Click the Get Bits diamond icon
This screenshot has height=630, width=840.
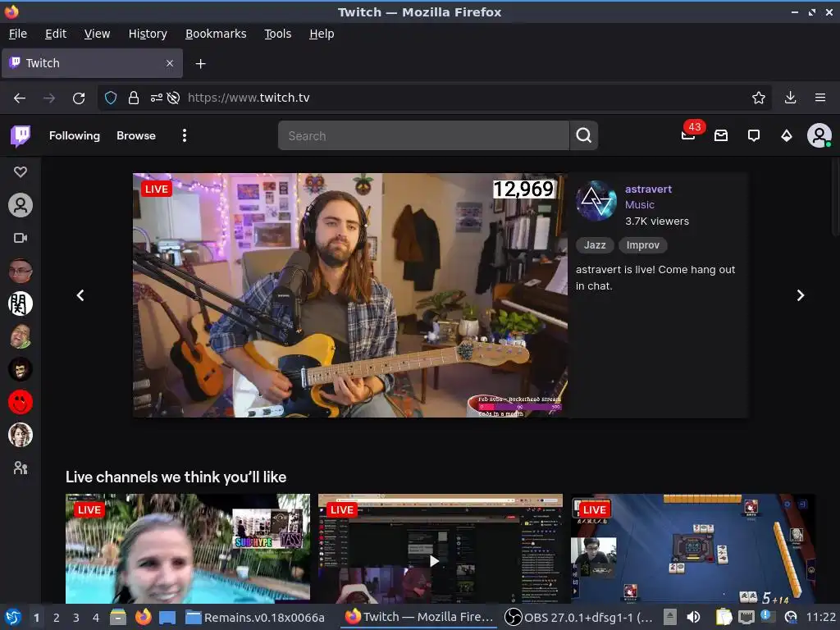(x=787, y=135)
